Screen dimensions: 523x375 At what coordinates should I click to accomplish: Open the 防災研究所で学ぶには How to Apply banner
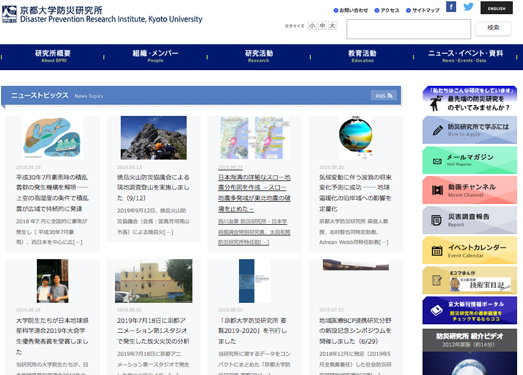[470, 130]
